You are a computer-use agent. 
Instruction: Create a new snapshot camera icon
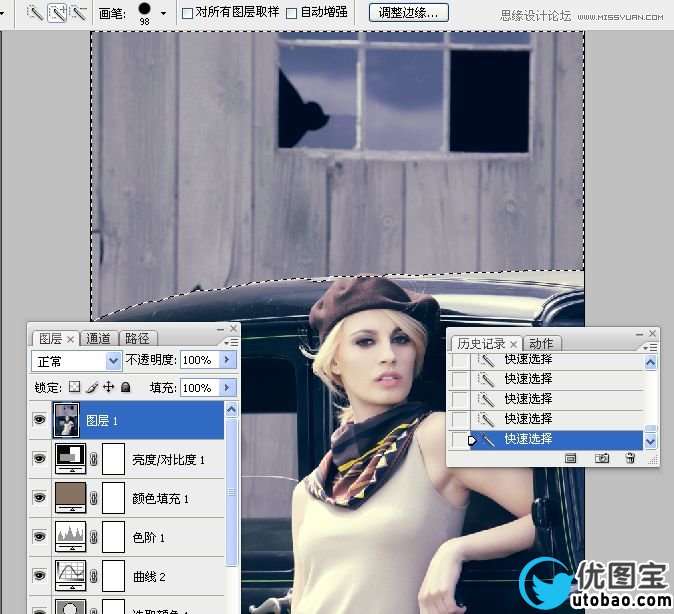(602, 458)
